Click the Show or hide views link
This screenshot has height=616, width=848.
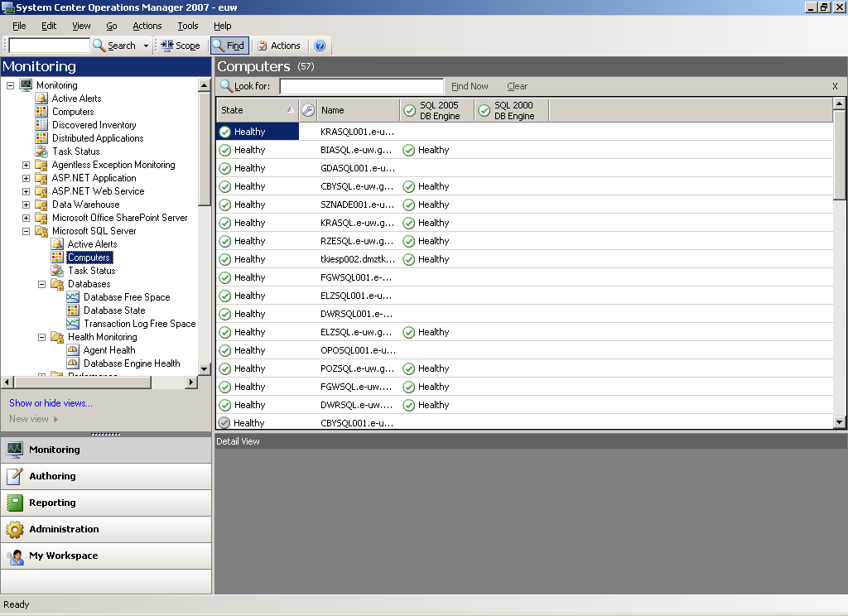point(51,403)
